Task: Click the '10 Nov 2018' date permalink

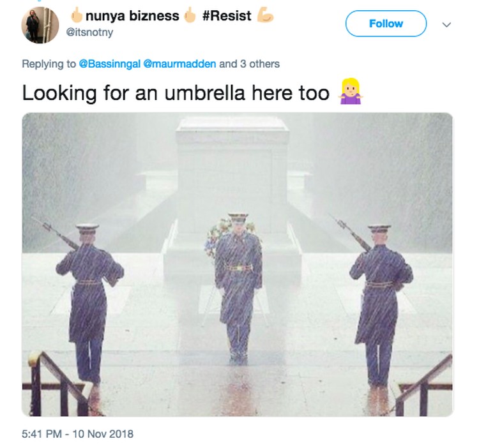Action: (x=103, y=434)
